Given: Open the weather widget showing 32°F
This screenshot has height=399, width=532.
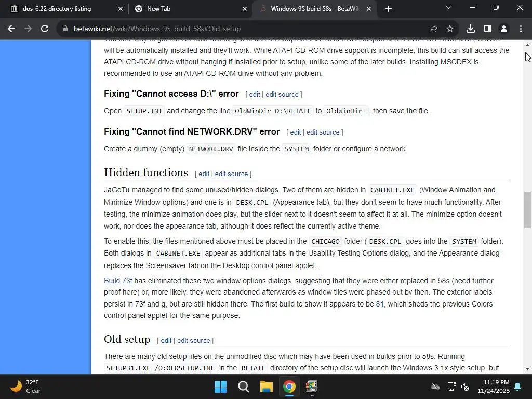Looking at the screenshot, I should [x=25, y=387].
